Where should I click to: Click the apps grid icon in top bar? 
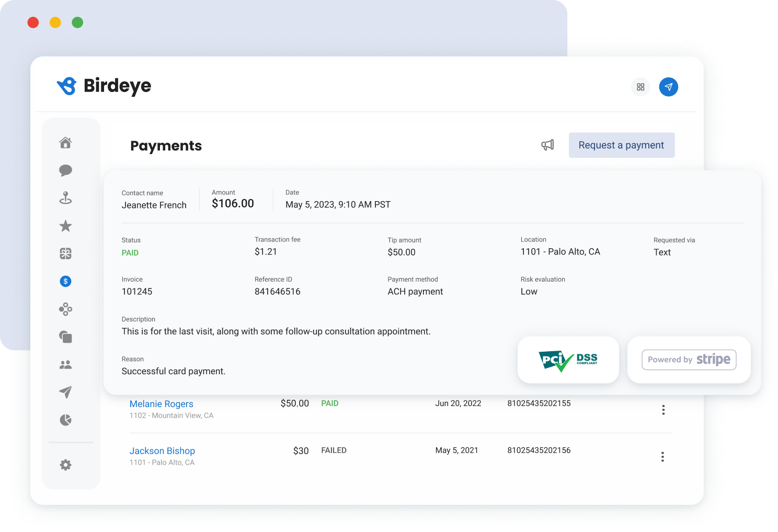(x=640, y=87)
